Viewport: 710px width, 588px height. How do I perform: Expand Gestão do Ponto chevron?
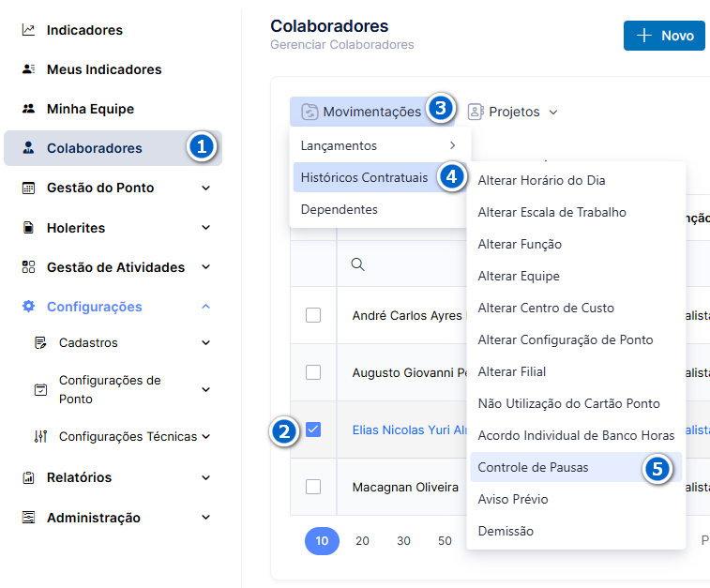pyautogui.click(x=206, y=188)
